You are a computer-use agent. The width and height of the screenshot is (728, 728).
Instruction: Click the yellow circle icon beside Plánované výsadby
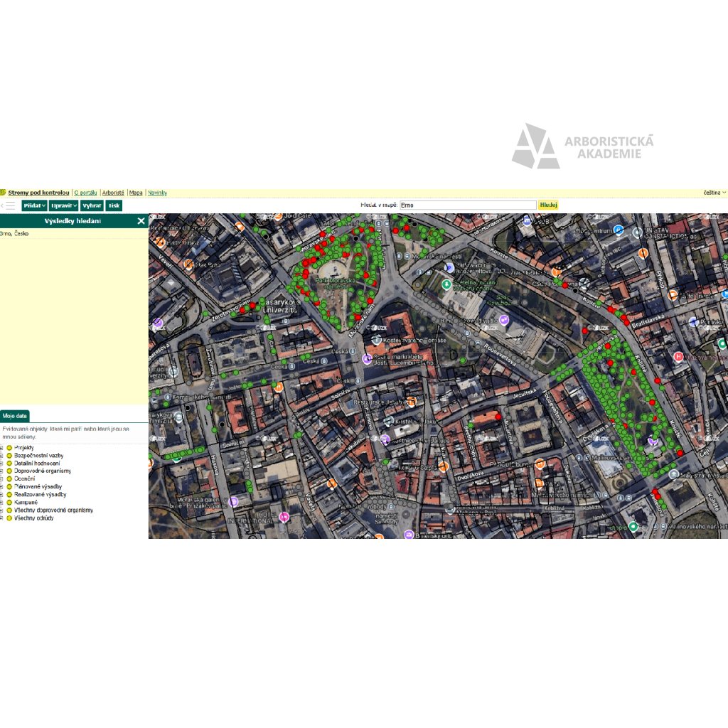9,486
